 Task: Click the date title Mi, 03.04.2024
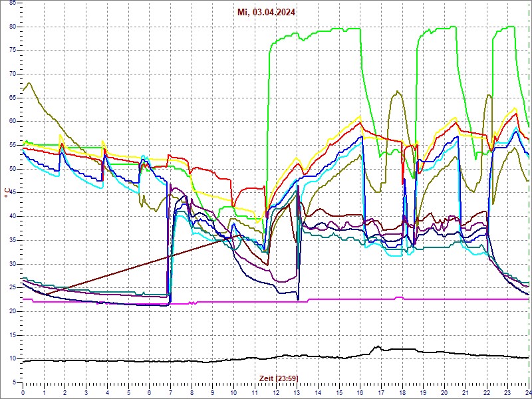267,12
